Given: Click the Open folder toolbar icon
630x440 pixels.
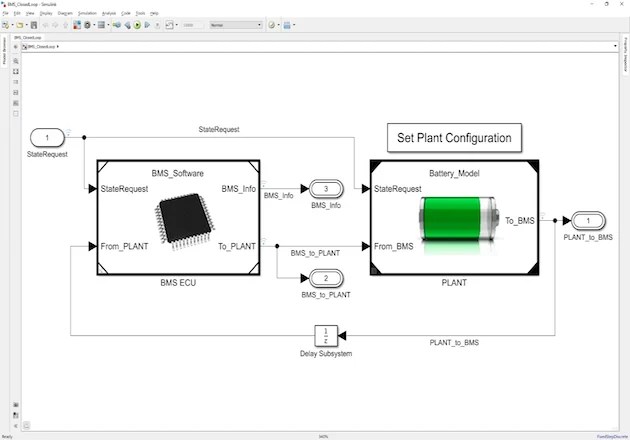Looking at the screenshot, I should pyautogui.click(x=19, y=25).
